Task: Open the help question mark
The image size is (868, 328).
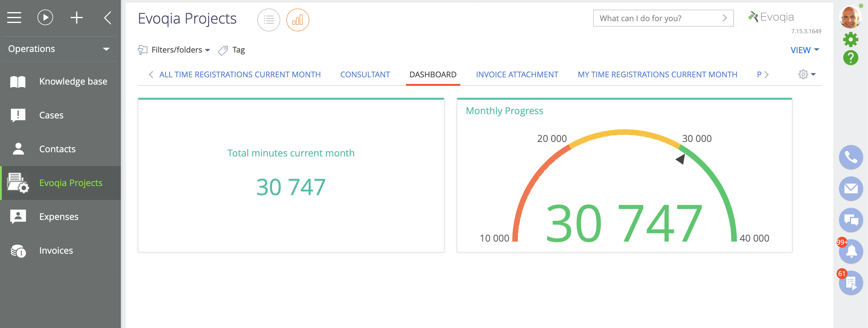Action: click(x=850, y=58)
